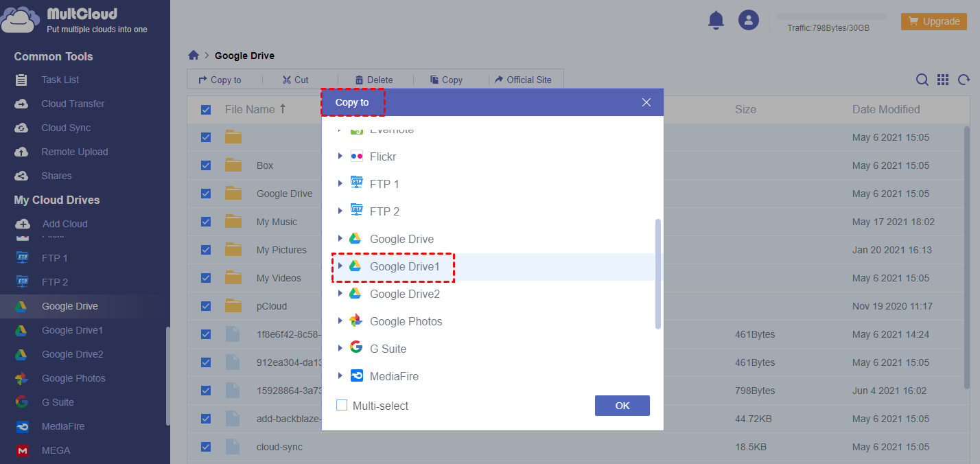Uncheck the My Pictures folder checkbox
This screenshot has height=464, width=980.
[206, 250]
